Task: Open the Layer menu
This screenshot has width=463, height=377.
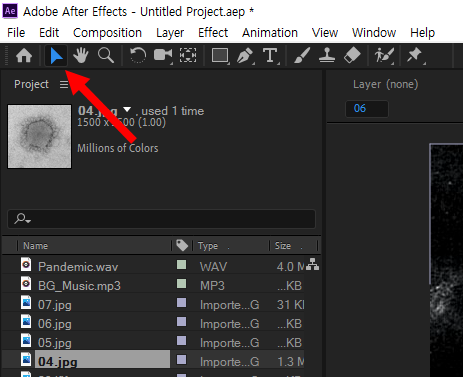Action: pyautogui.click(x=170, y=33)
